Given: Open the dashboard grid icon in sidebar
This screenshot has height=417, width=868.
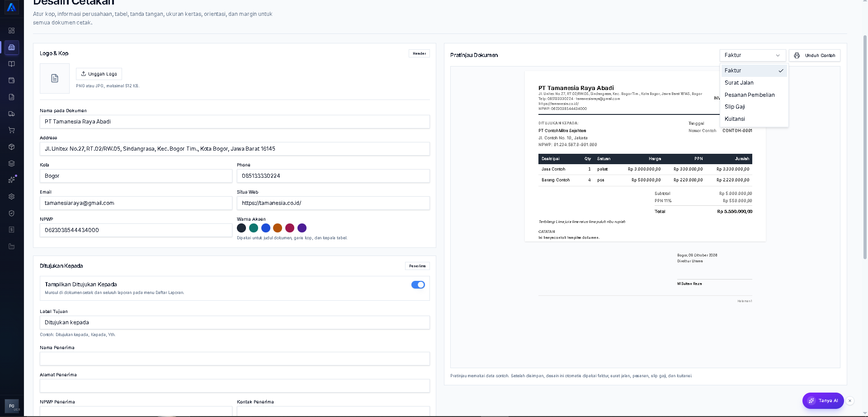Looking at the screenshot, I should click(x=12, y=31).
